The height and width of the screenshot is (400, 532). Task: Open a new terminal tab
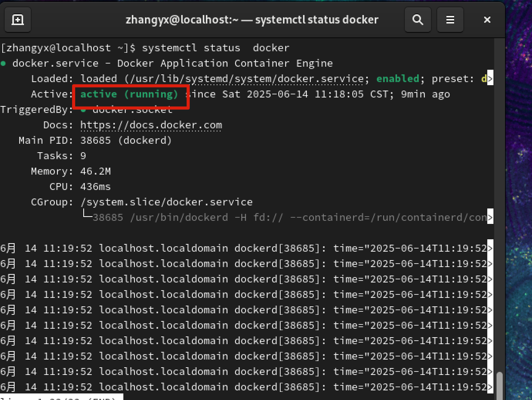pyautogui.click(x=17, y=20)
